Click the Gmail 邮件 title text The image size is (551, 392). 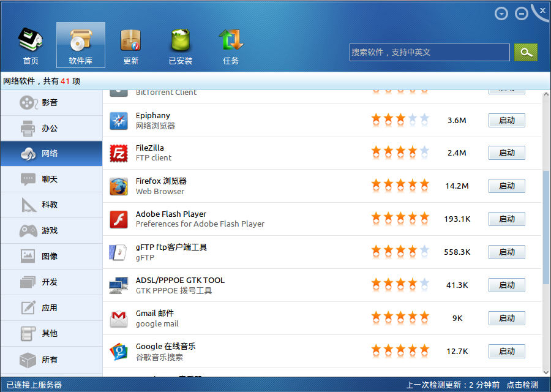(x=155, y=313)
